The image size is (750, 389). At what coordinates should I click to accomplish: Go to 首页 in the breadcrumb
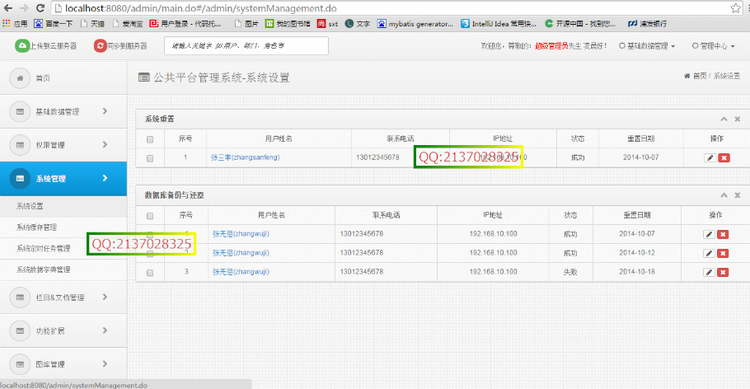[700, 76]
